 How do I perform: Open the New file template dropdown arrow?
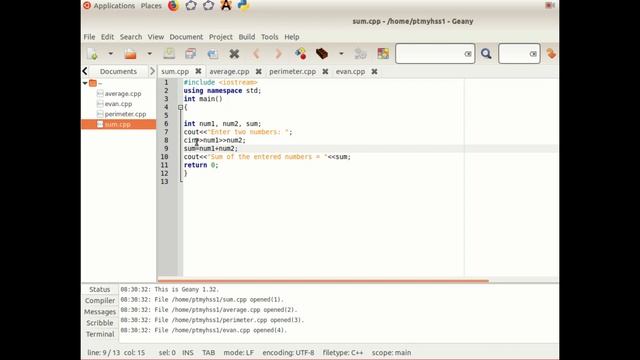tap(110, 53)
